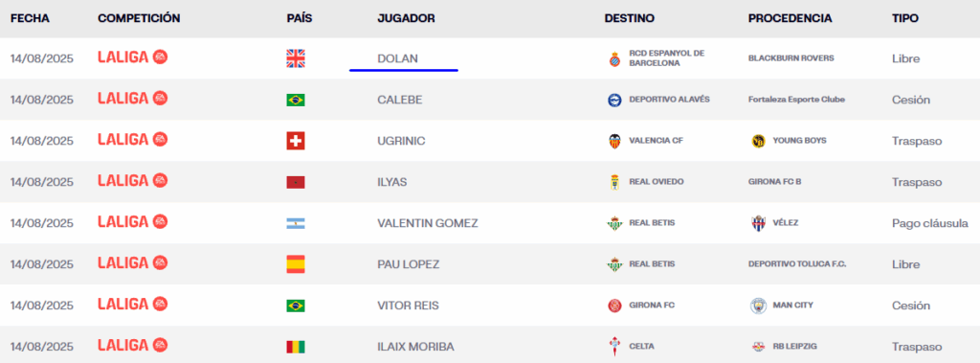Click the Man City club badge
Screen dimensions: 980x363
coord(758,306)
